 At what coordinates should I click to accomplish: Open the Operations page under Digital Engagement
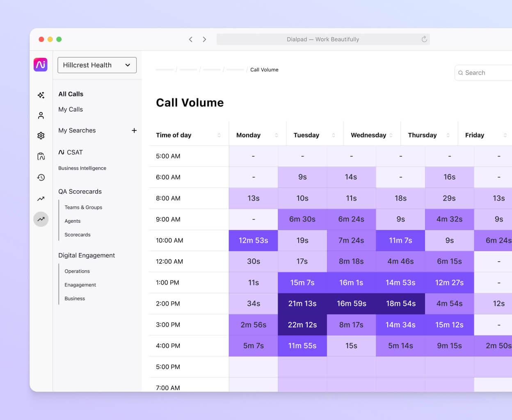(x=77, y=271)
